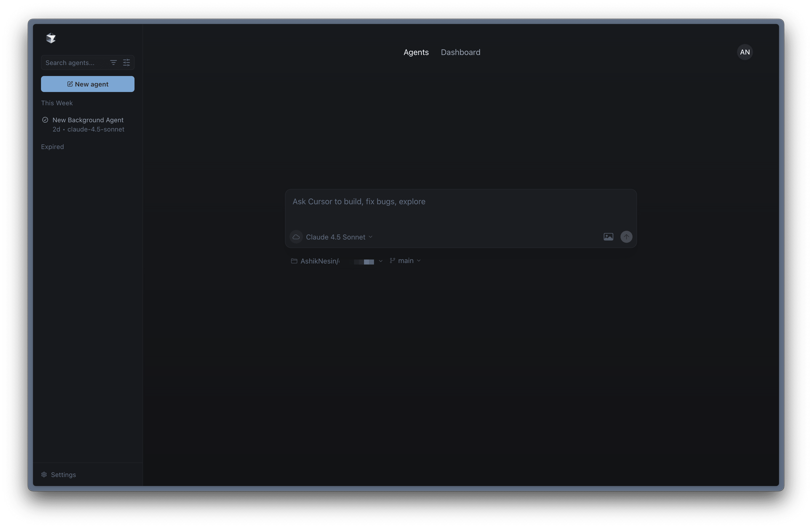Expand the Claude 4.5 Sonnet model dropdown
This screenshot has height=528, width=812.
[x=339, y=237]
